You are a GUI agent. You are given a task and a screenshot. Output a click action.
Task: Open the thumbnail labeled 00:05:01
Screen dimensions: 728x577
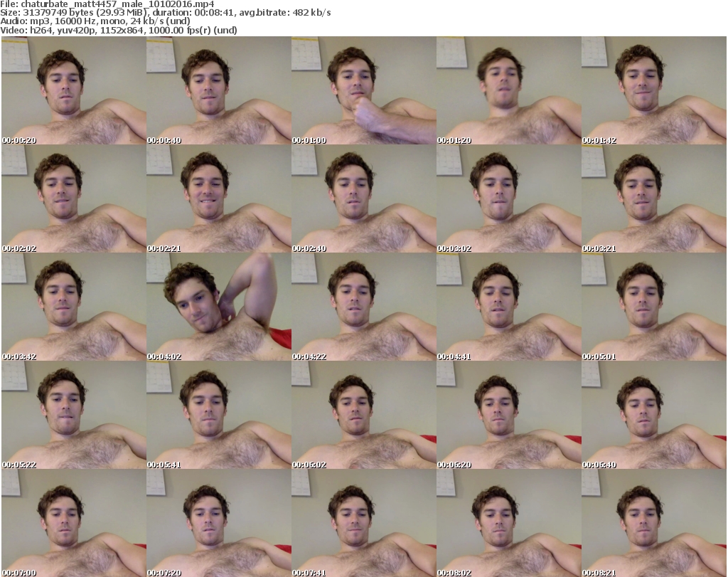click(654, 307)
